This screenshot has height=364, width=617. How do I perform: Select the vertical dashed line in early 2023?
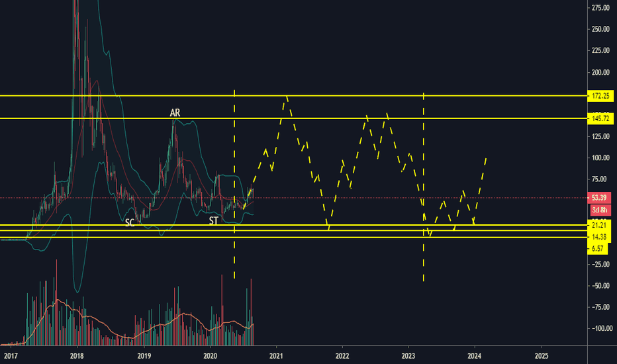(x=424, y=187)
